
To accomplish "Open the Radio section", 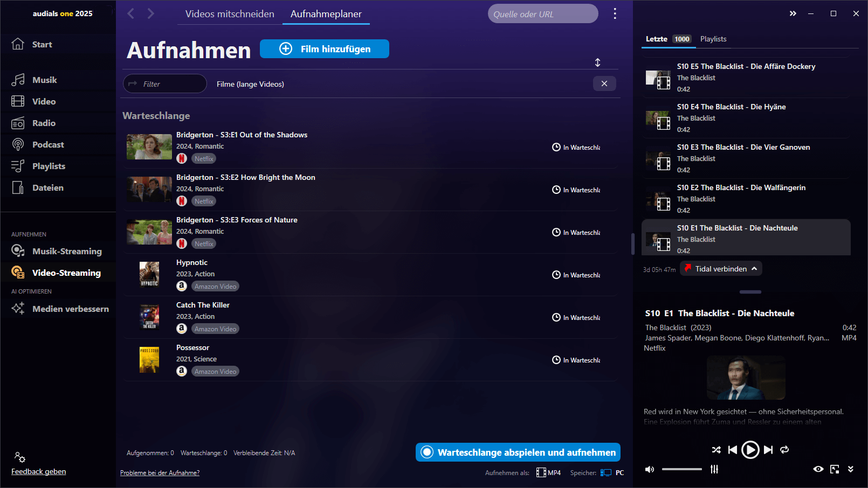I will (x=33, y=123).
